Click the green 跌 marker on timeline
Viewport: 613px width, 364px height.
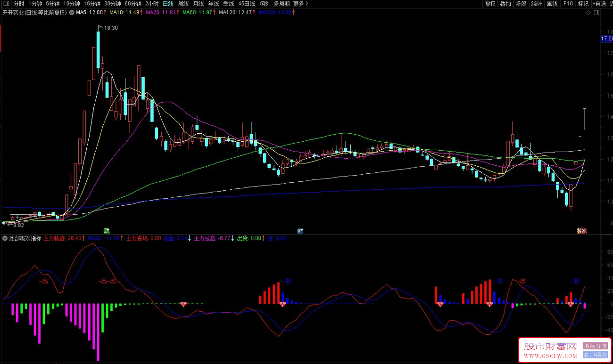107,231
